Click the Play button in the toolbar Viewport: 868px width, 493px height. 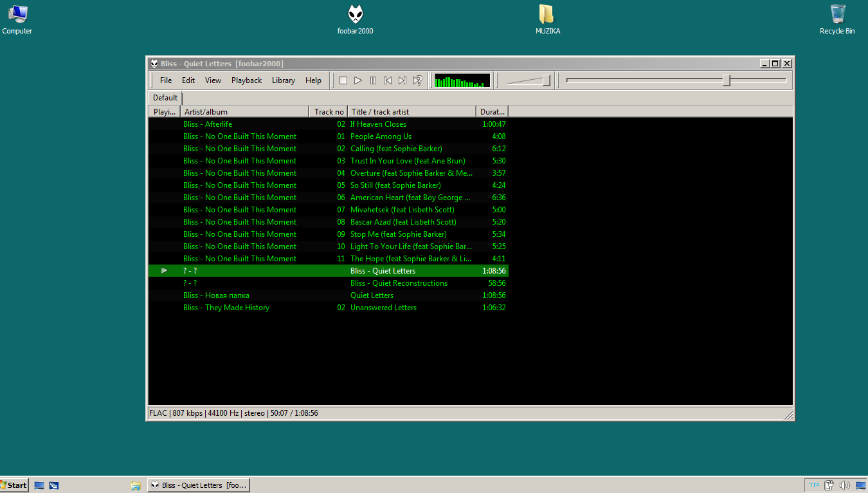click(x=358, y=80)
